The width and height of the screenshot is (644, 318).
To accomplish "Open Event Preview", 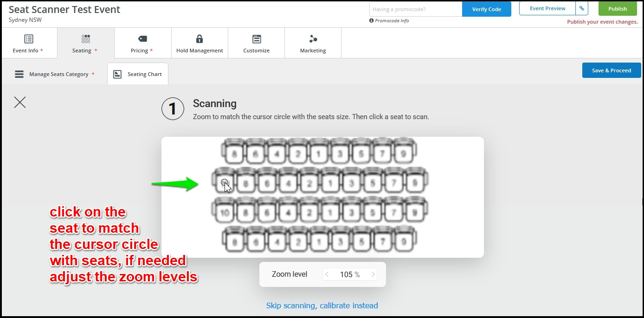I will tap(547, 8).
